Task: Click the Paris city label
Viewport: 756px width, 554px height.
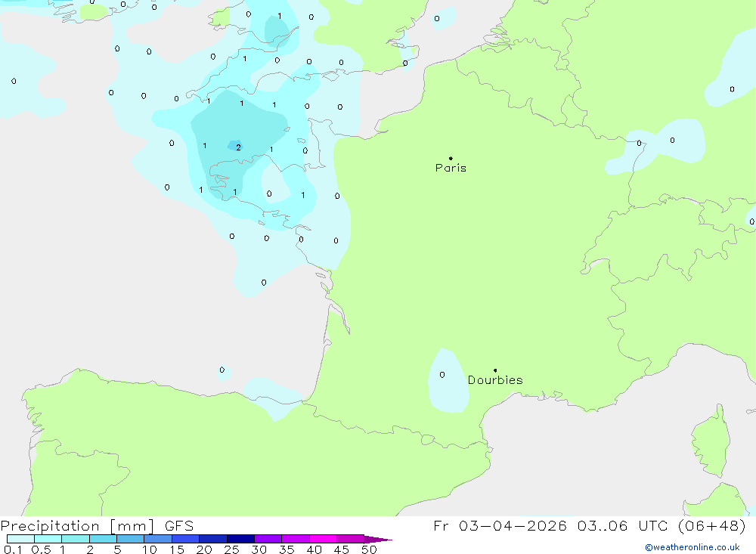Action: click(x=451, y=168)
